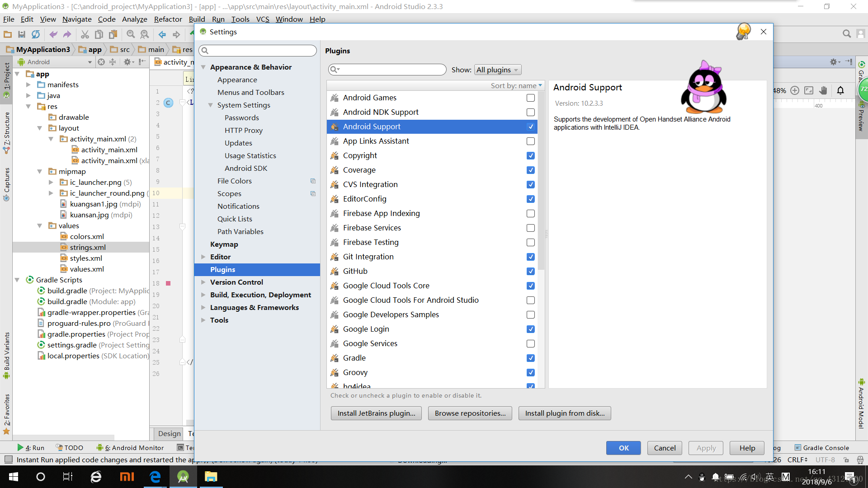
Task: Enable the Firebase Services checkbox
Action: 531,228
